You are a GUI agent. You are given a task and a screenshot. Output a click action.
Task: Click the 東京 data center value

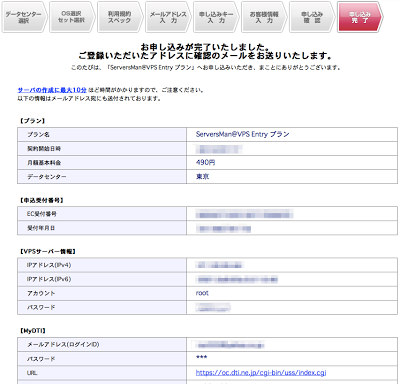tap(202, 176)
